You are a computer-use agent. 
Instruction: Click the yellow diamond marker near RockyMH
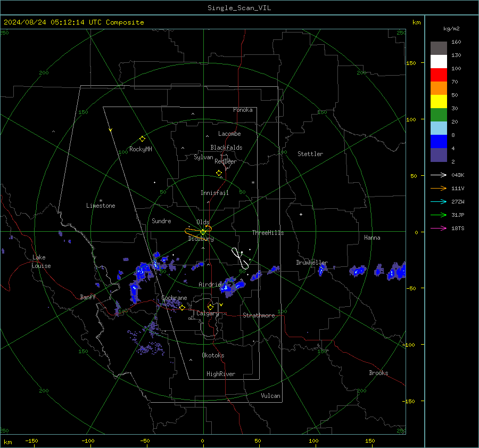point(142,139)
